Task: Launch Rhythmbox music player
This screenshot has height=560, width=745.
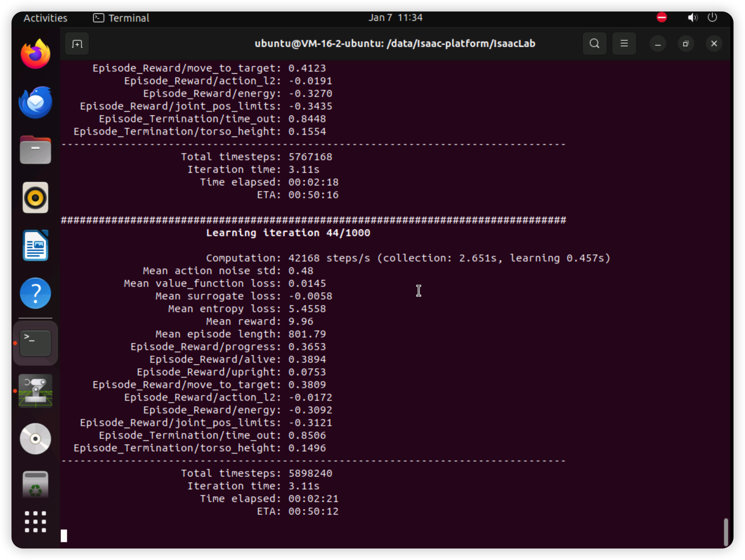Action: coord(35,198)
